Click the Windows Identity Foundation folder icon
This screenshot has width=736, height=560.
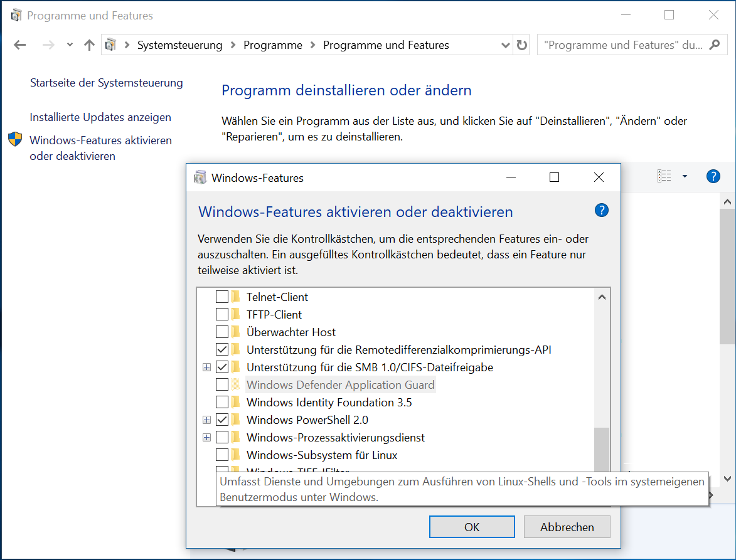236,403
